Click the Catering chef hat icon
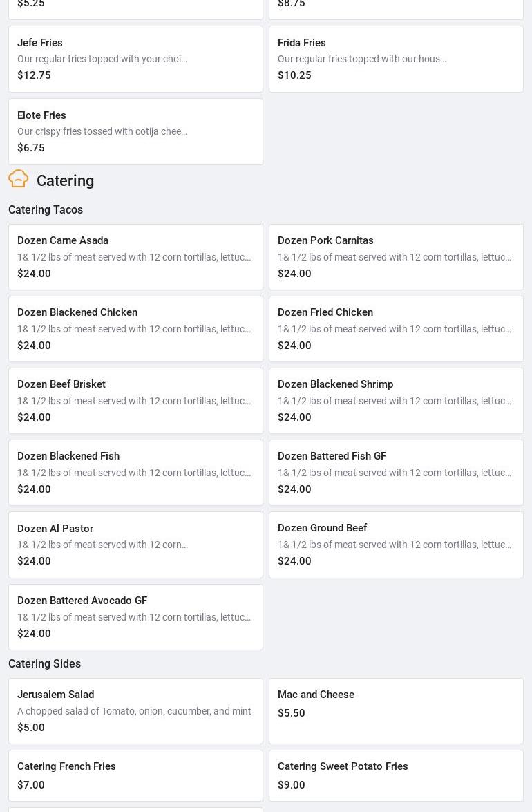The height and width of the screenshot is (812, 532). pyautogui.click(x=19, y=179)
